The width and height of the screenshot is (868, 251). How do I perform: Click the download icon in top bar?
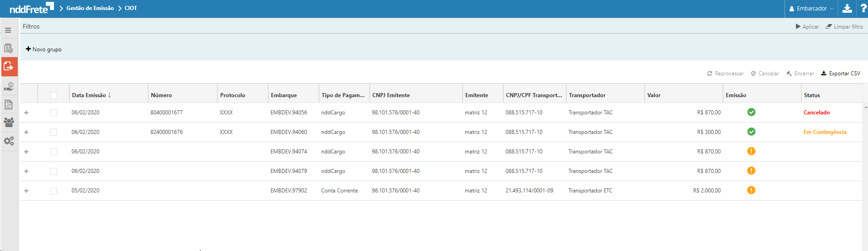[847, 9]
